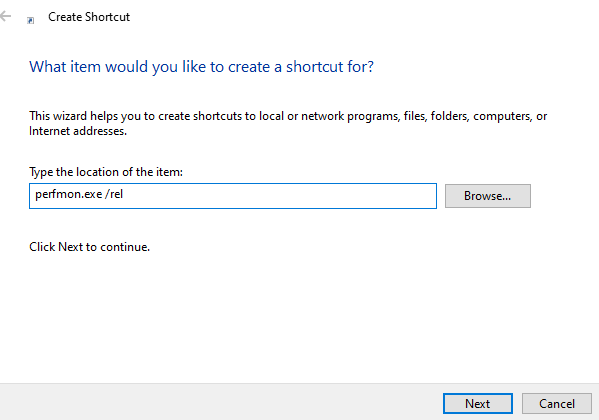Click the location input field containing perfmon.exe /rel
Image resolution: width=599 pixels, height=420 pixels.
(233, 196)
